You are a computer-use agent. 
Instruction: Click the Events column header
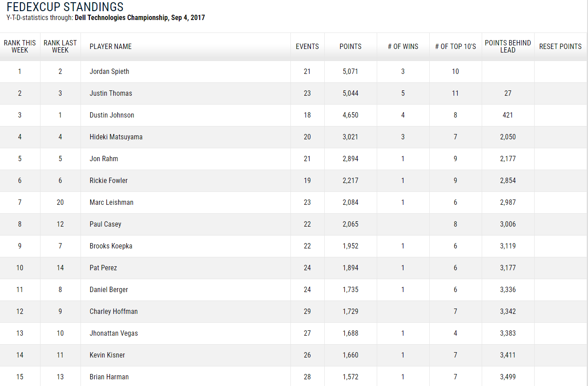pyautogui.click(x=307, y=47)
